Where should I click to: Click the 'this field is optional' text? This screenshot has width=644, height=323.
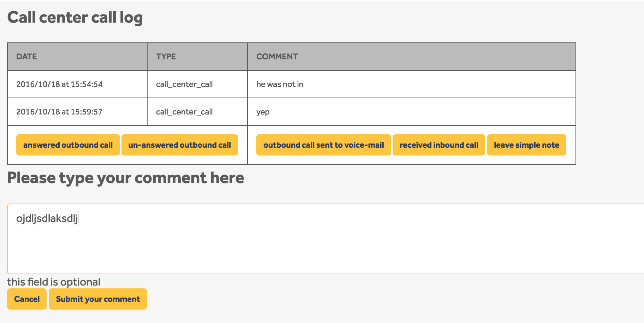click(54, 282)
